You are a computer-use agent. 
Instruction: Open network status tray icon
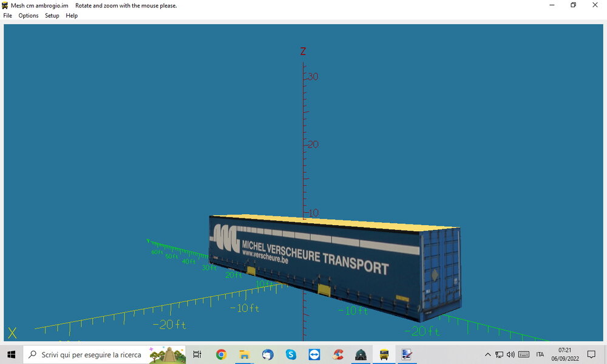pos(500,354)
